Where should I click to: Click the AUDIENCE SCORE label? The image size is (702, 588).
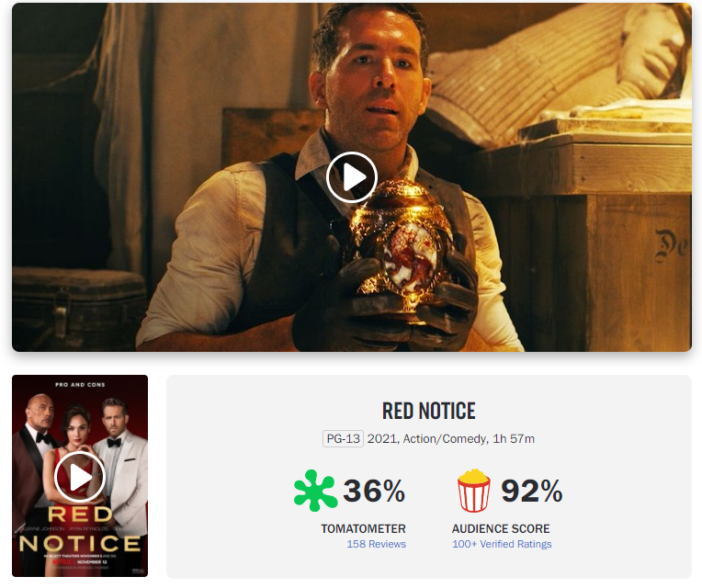pyautogui.click(x=501, y=528)
